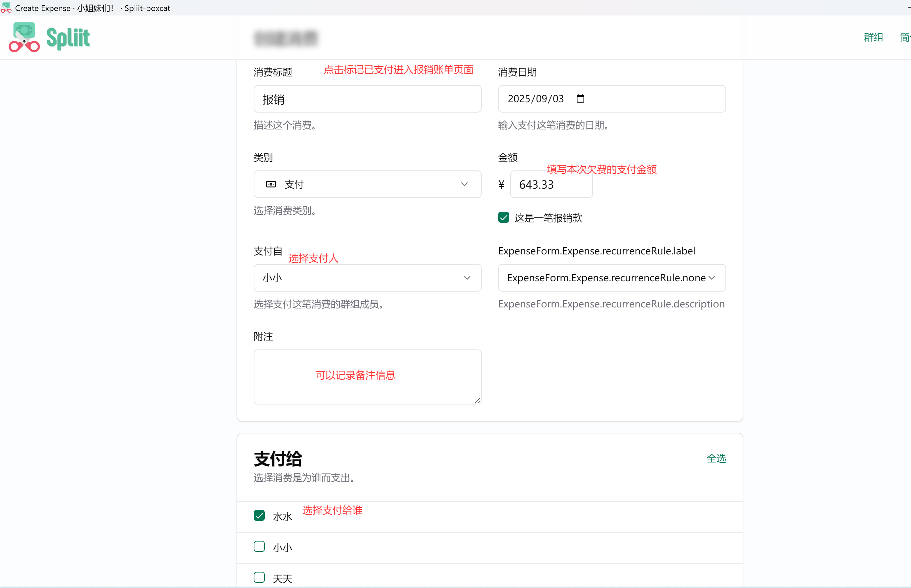Expand the 类别 category dropdown showing 支付
This screenshot has width=911, height=588.
point(367,185)
